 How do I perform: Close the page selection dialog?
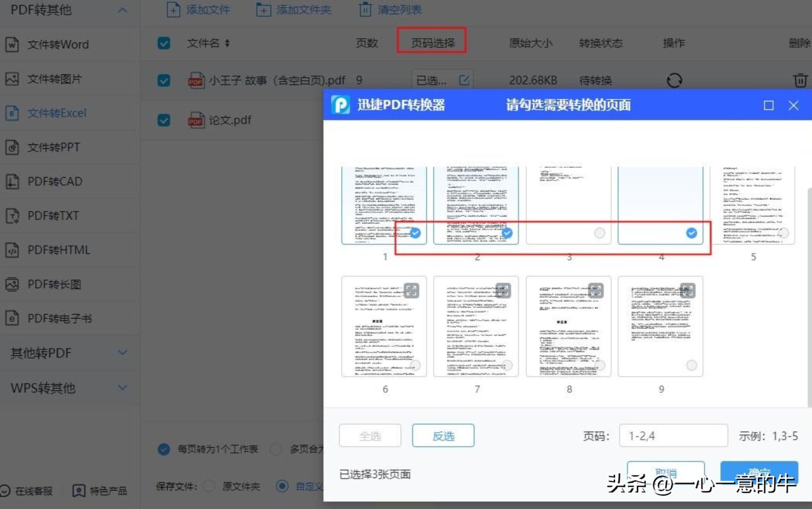[x=793, y=105]
